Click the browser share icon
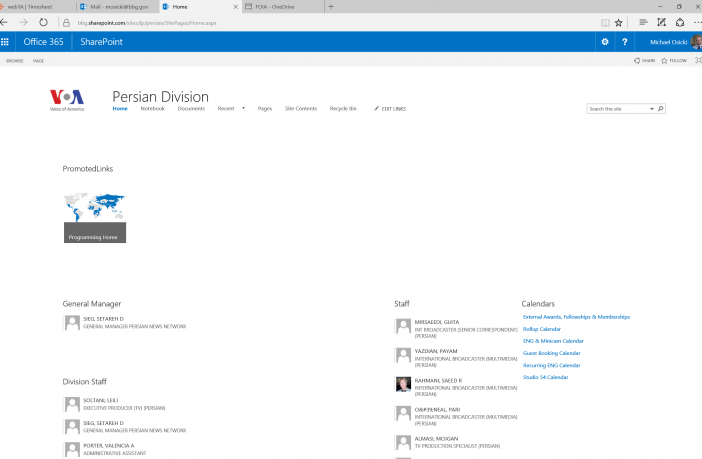The image size is (702, 459). coord(680,22)
